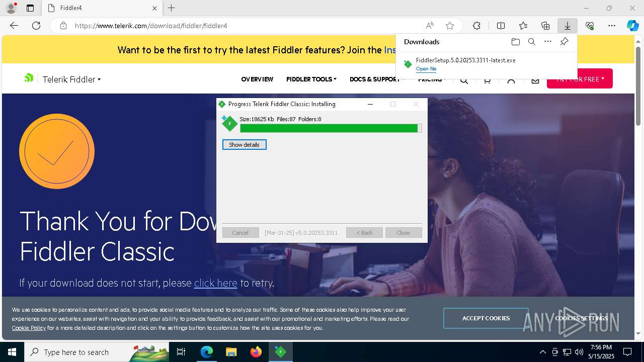644x362 pixels.
Task: Refresh the page with the reload icon
Action: coord(36,26)
